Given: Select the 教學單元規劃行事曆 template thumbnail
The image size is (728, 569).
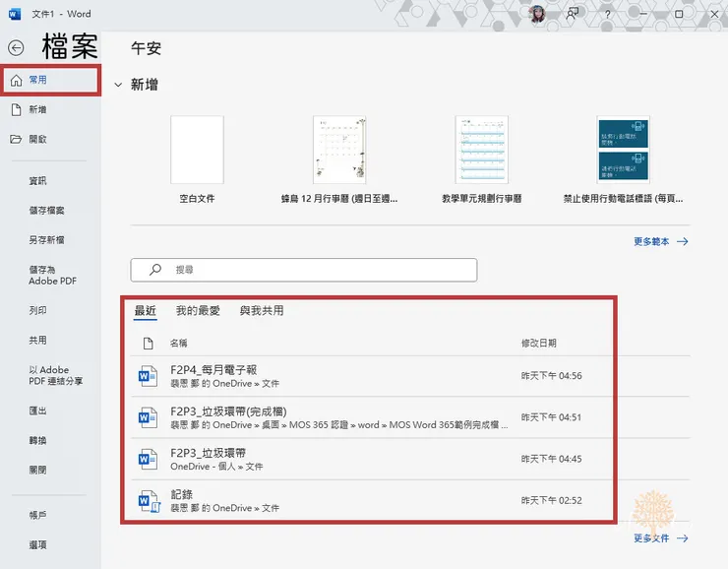Looking at the screenshot, I should pyautogui.click(x=481, y=150).
